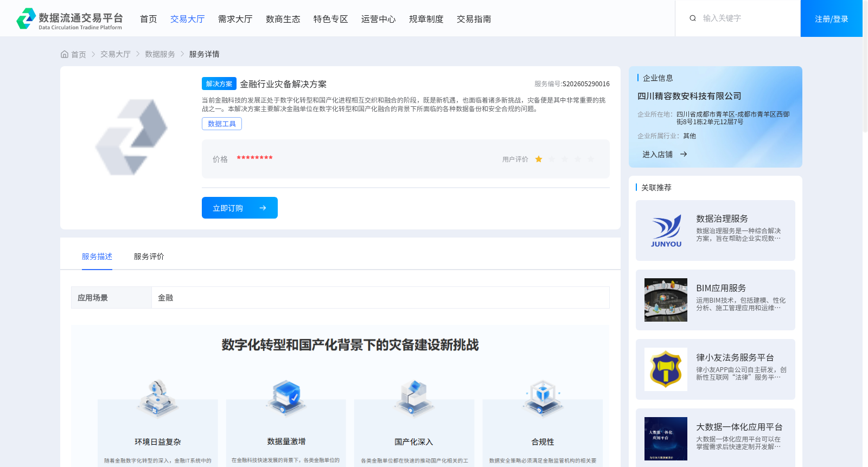
Task: Select the fourth rating star
Action: click(x=578, y=159)
